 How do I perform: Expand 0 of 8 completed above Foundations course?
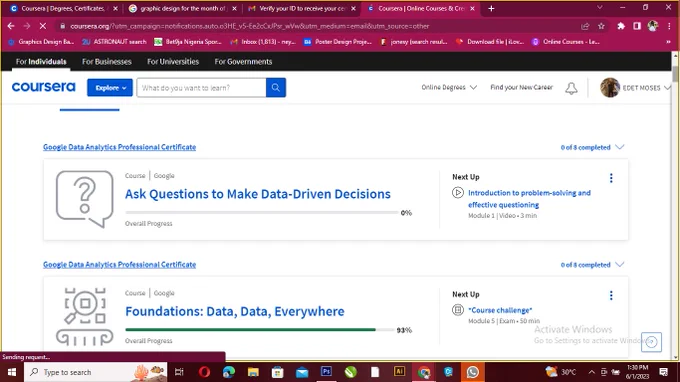[x=620, y=264]
